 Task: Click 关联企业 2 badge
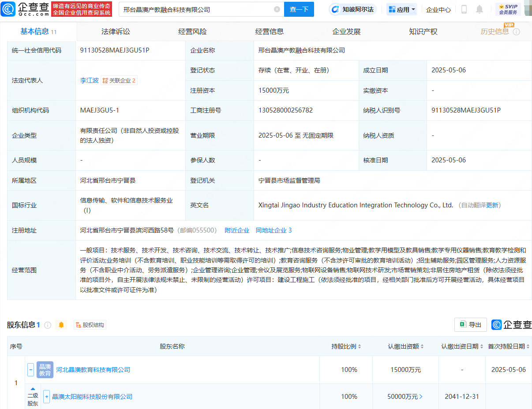[119, 80]
